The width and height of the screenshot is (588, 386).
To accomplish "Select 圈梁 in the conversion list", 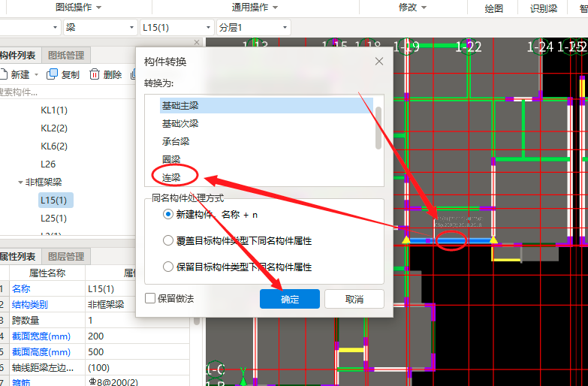I will [171, 159].
